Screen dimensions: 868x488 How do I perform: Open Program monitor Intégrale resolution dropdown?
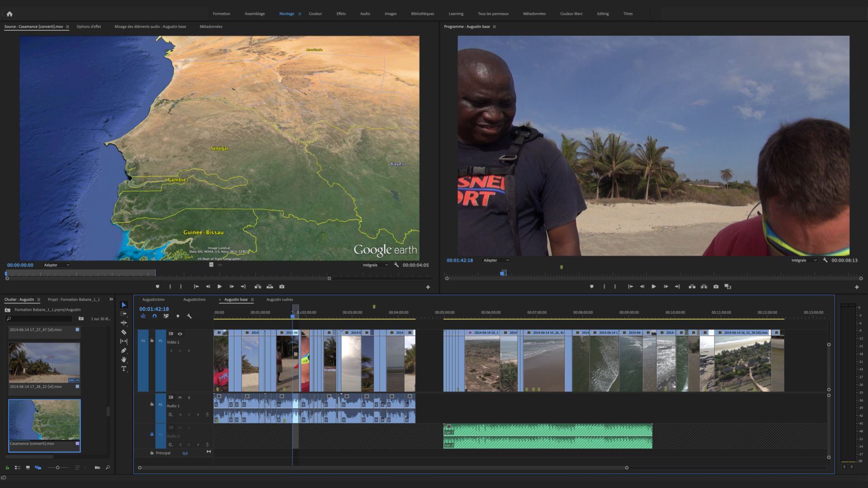tap(803, 260)
